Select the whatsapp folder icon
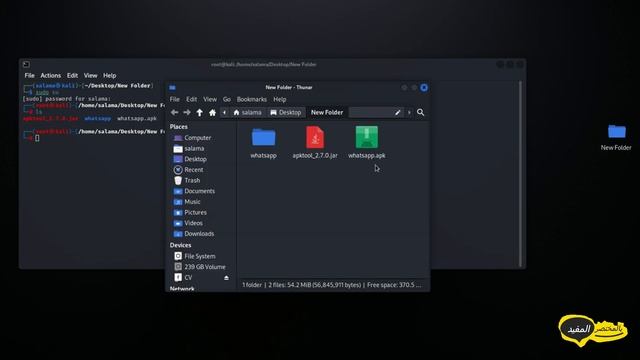Screen dimensions: 640x360 pyautogui.click(x=263, y=138)
